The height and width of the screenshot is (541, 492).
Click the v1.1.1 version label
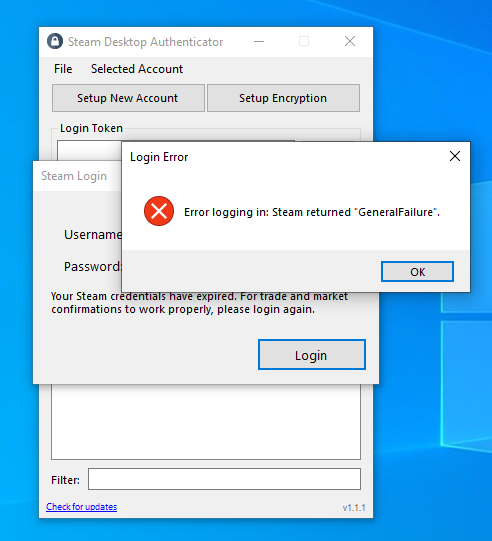[354, 508]
